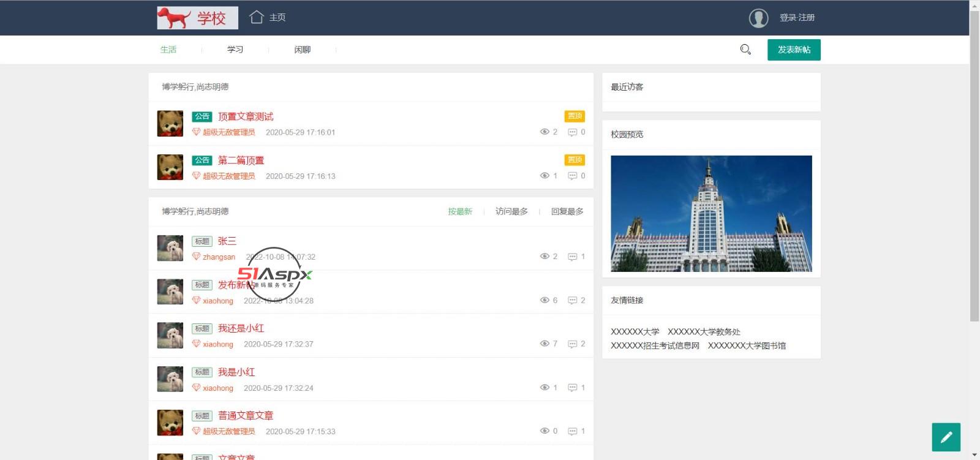Click the user avatar icon in header
980x460 pixels.
coord(758,18)
